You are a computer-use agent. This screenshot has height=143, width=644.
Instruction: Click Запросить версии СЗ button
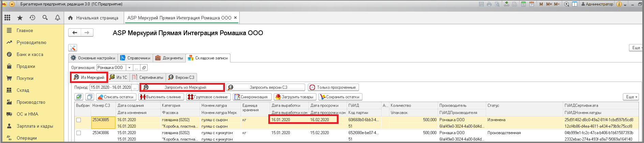[266, 87]
